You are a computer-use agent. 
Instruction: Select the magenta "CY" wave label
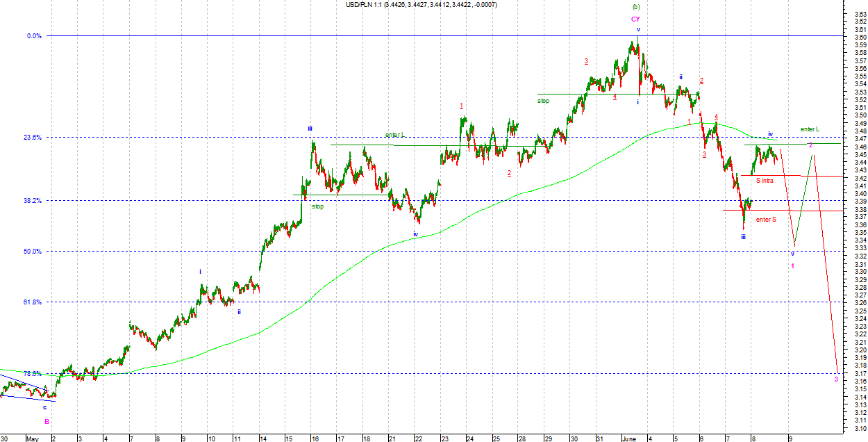tap(635, 19)
